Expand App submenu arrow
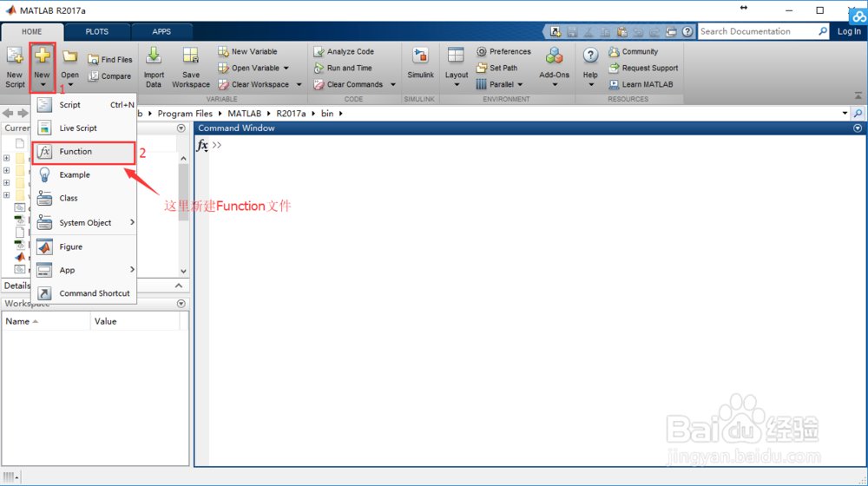 [132, 269]
